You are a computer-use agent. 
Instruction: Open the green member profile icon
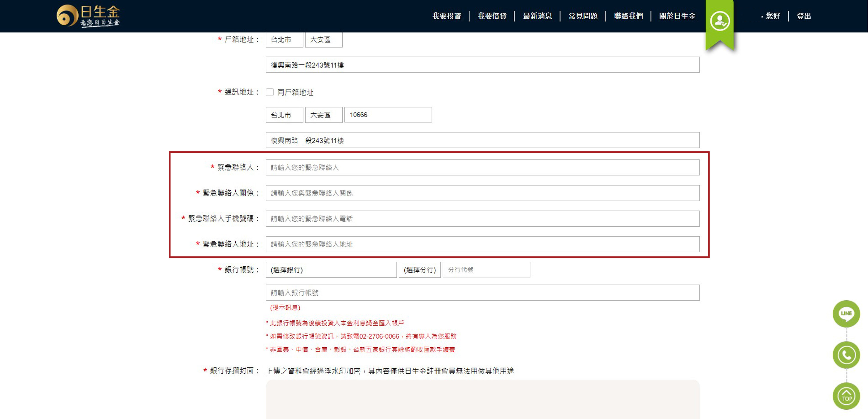[720, 21]
